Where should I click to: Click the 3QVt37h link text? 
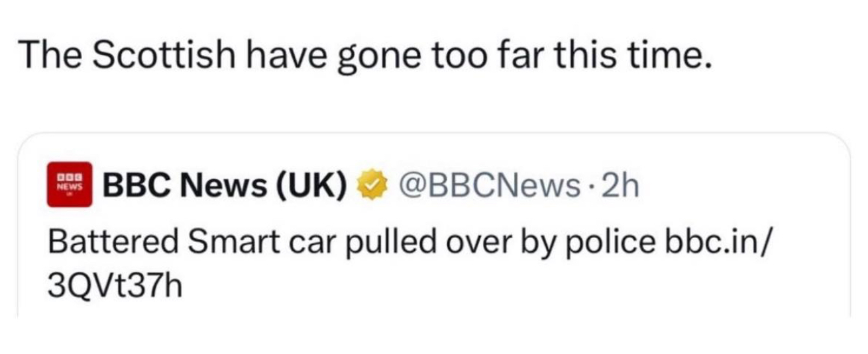(113, 286)
